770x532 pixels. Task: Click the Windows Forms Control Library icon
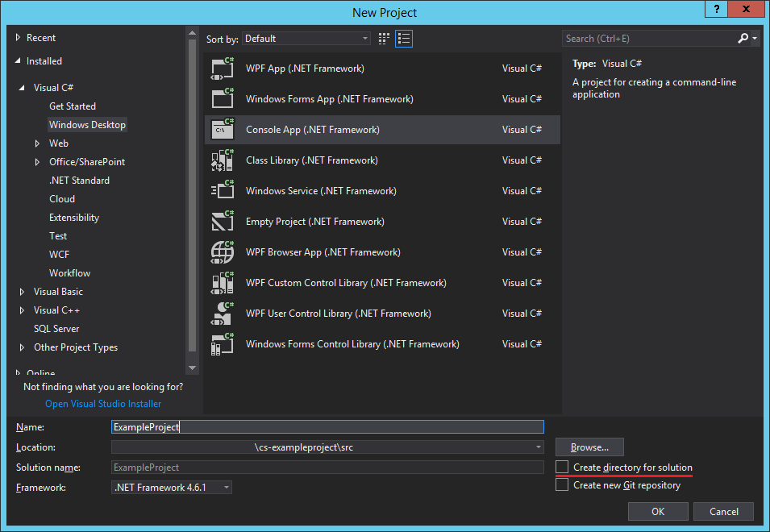223,344
